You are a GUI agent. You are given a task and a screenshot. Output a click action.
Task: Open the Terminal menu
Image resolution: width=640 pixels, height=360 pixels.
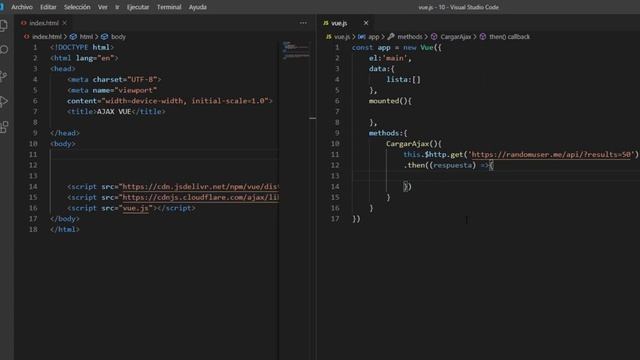tap(169, 7)
